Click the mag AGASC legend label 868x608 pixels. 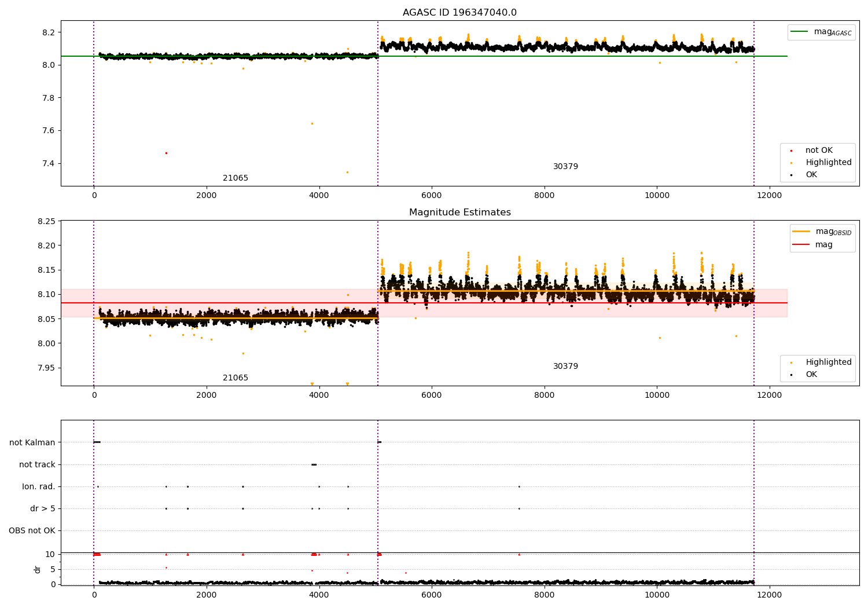click(x=833, y=32)
